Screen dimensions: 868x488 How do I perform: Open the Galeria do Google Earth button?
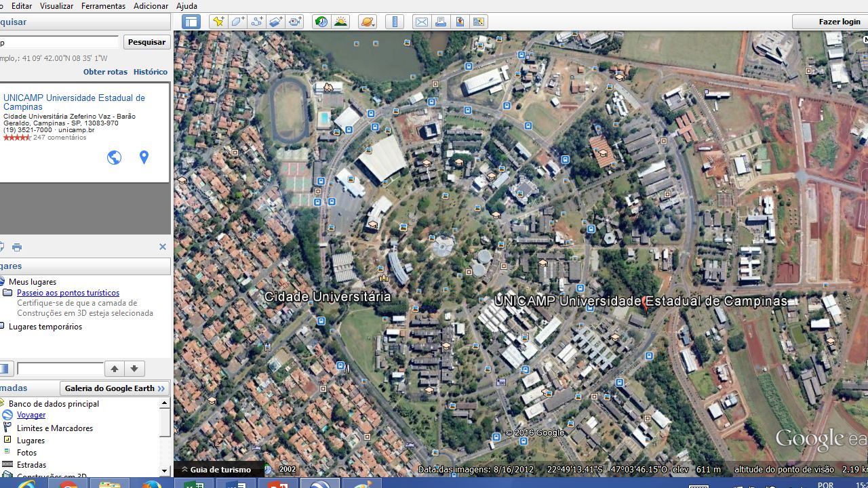(115, 388)
